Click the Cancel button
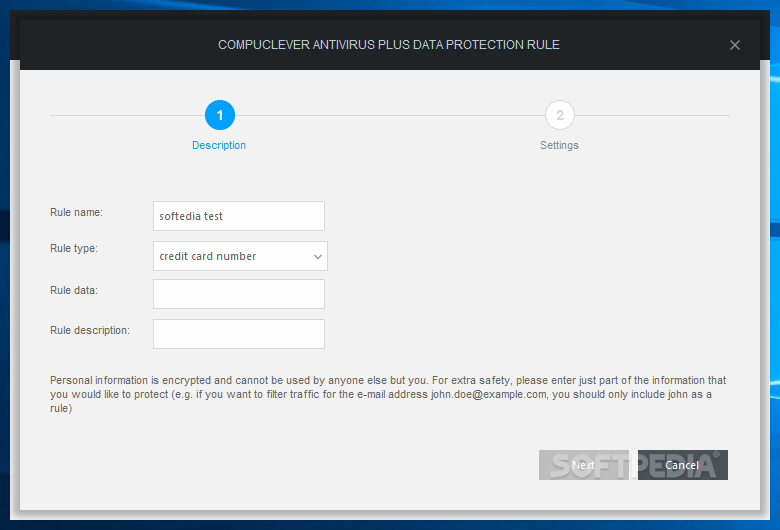The height and width of the screenshot is (530, 780). [682, 465]
